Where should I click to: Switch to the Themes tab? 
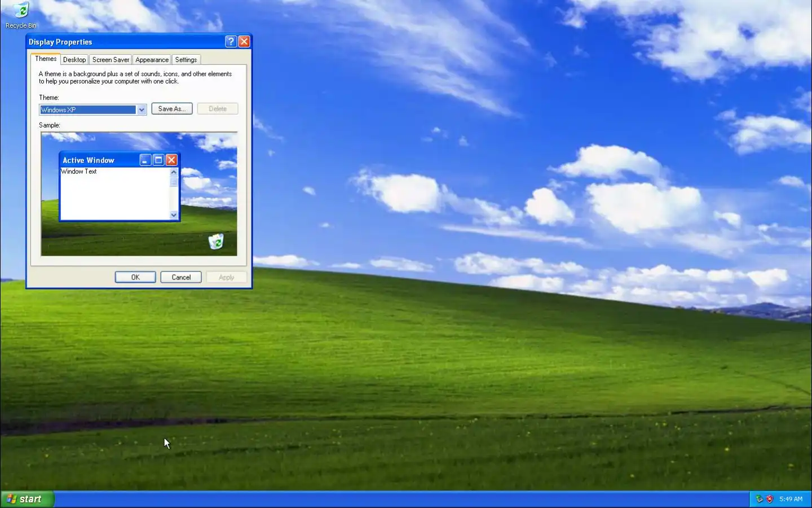(46, 59)
